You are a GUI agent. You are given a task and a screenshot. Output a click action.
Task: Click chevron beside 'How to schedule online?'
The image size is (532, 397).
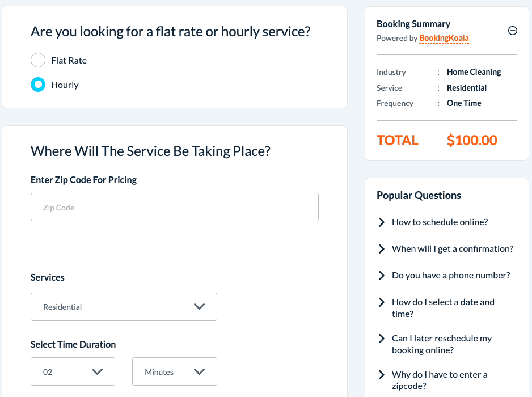(382, 222)
